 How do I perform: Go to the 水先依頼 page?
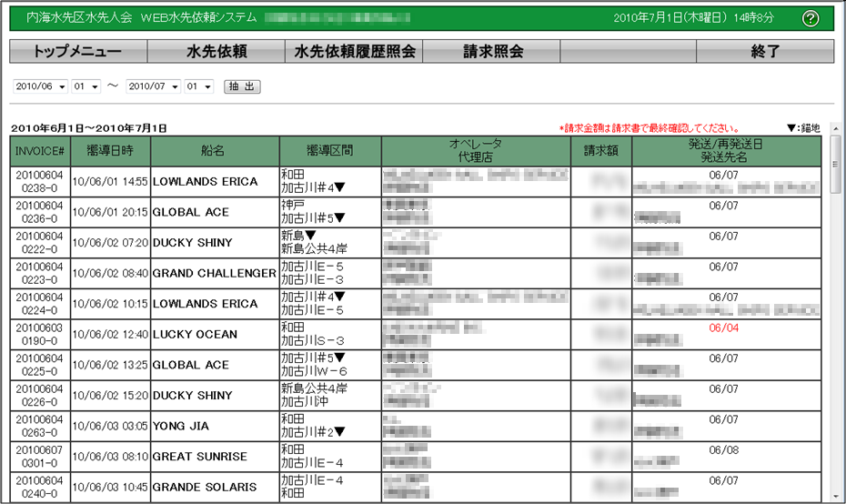[216, 52]
